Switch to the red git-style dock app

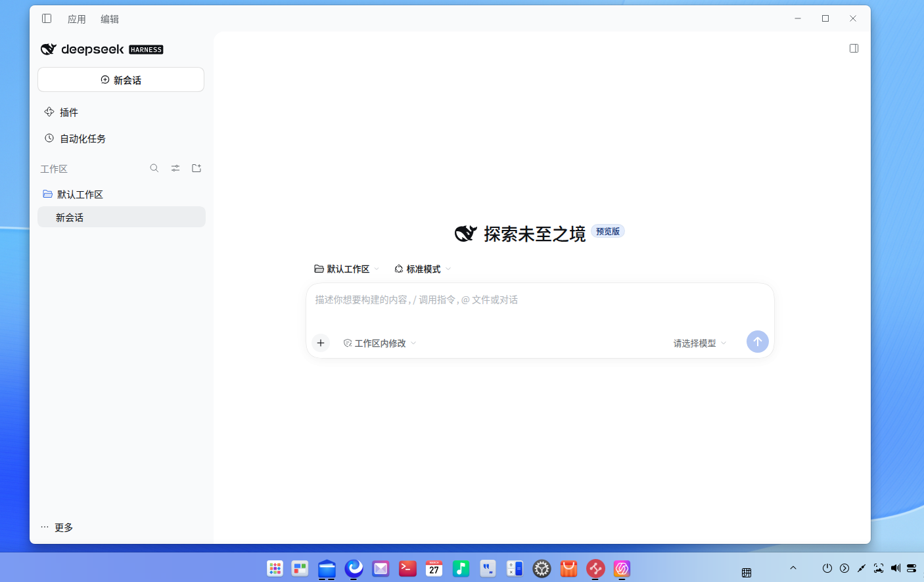[595, 568]
